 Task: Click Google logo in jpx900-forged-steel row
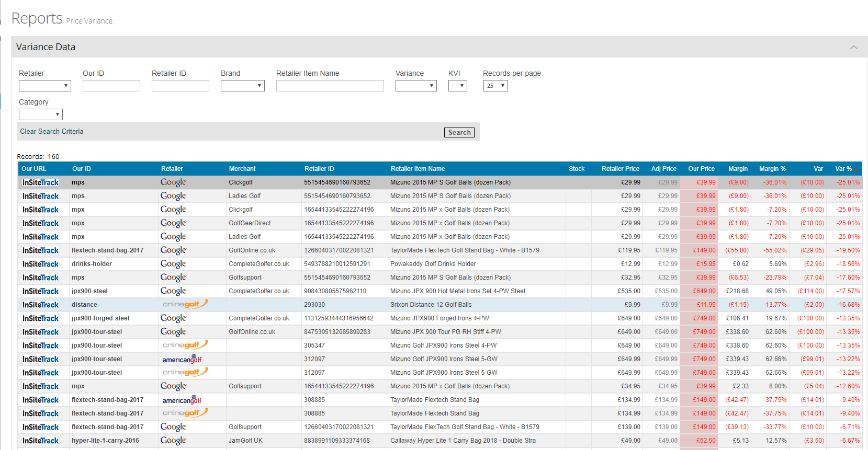[173, 318]
